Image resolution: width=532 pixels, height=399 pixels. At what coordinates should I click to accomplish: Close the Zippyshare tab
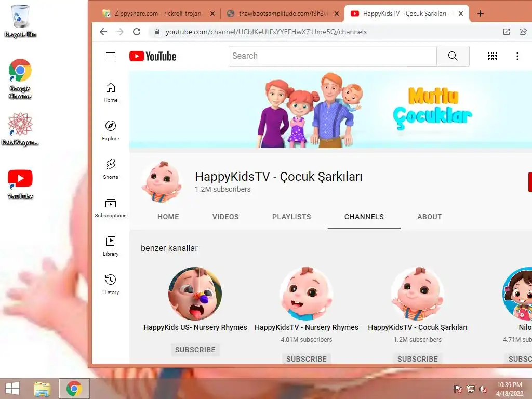[x=212, y=14]
